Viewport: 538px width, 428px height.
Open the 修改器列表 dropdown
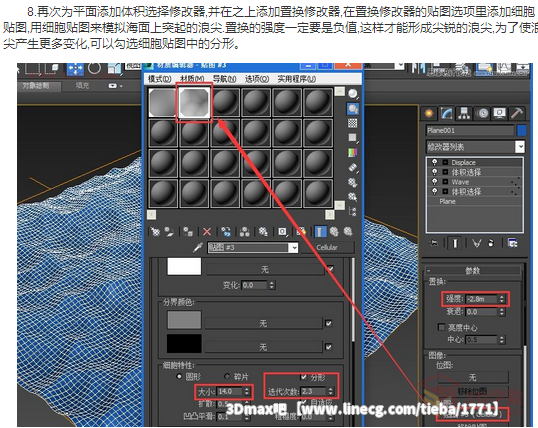(520, 147)
